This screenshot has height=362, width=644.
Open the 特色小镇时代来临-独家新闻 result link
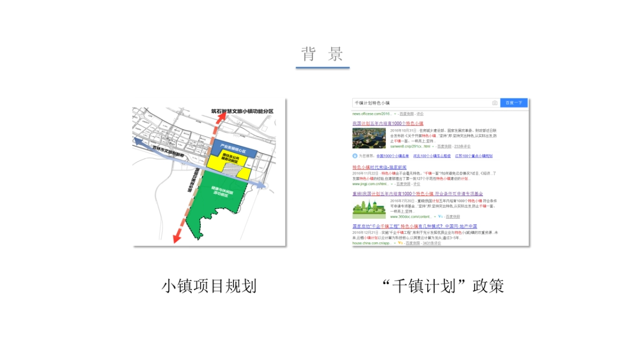[380, 166]
